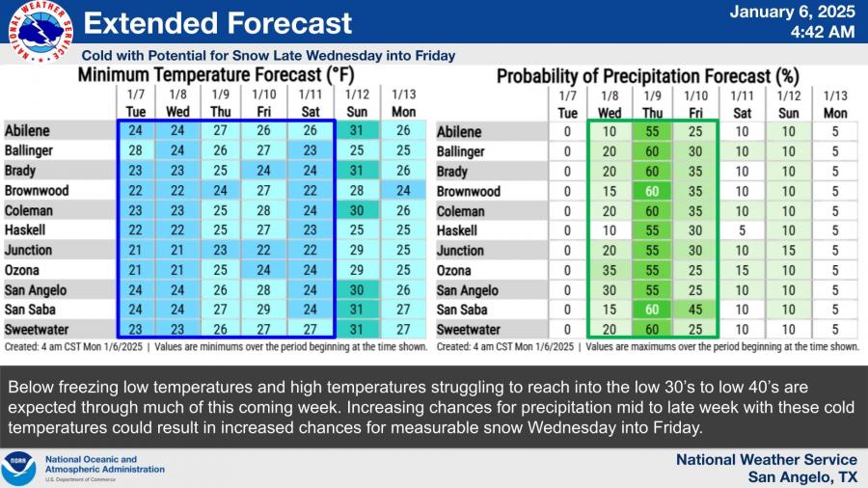This screenshot has height=488, width=868.
Task: Click Abilene's Sunday minimum temperature of 31
Action: point(356,130)
